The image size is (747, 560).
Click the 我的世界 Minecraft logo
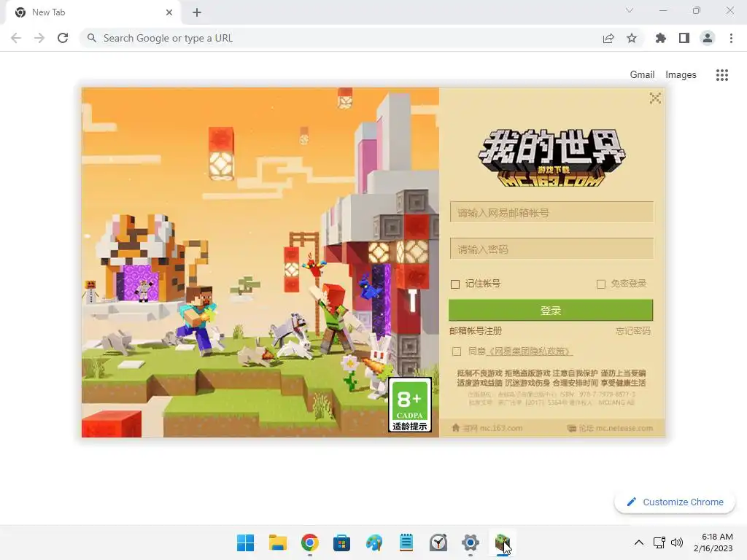pos(551,158)
